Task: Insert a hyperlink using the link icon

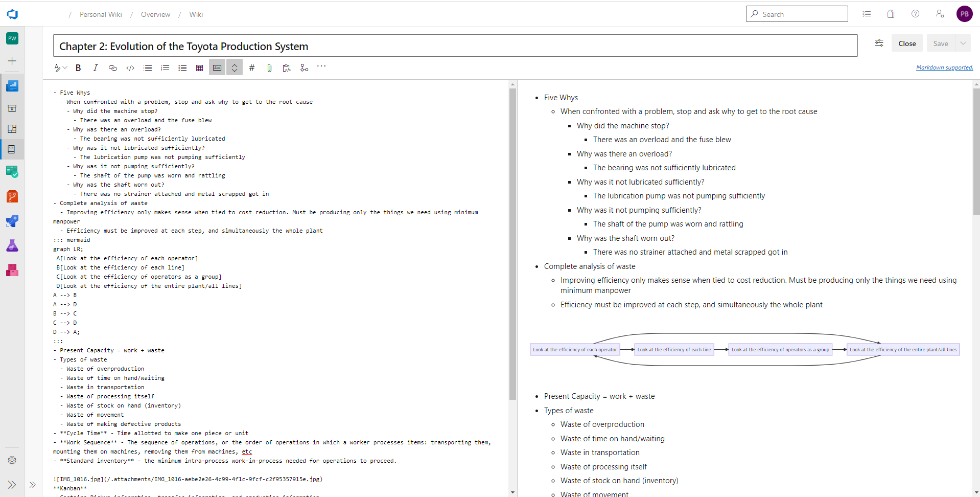Action: point(113,68)
